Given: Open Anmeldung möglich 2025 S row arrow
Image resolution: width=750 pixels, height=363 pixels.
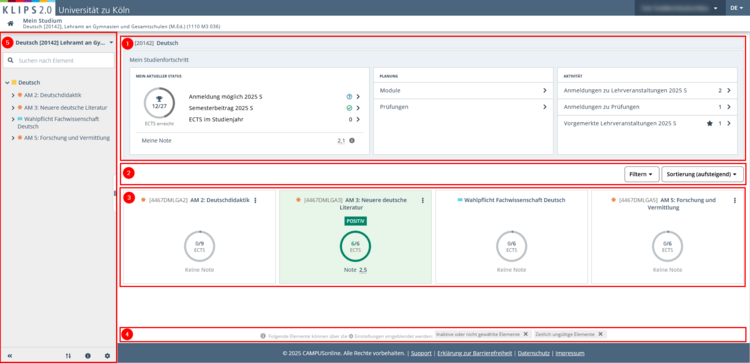Looking at the screenshot, I should [358, 97].
